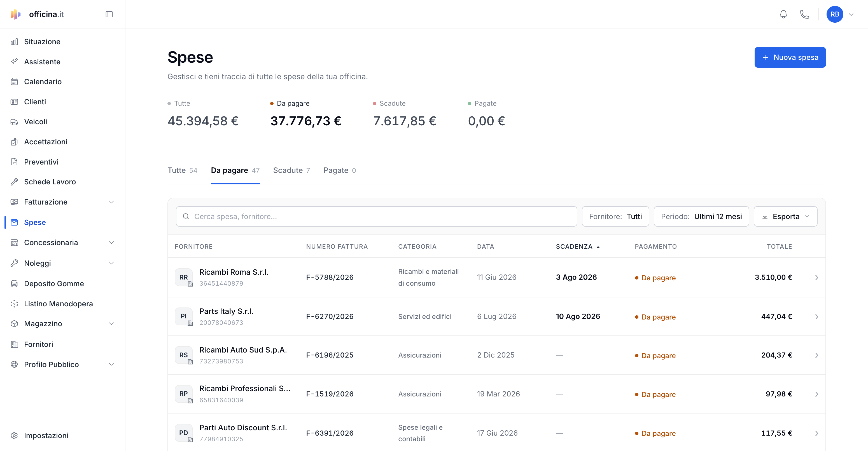Open the Parts Italy S.r.l. expense row
Image resolution: width=868 pixels, height=451 pixels.
496,316
